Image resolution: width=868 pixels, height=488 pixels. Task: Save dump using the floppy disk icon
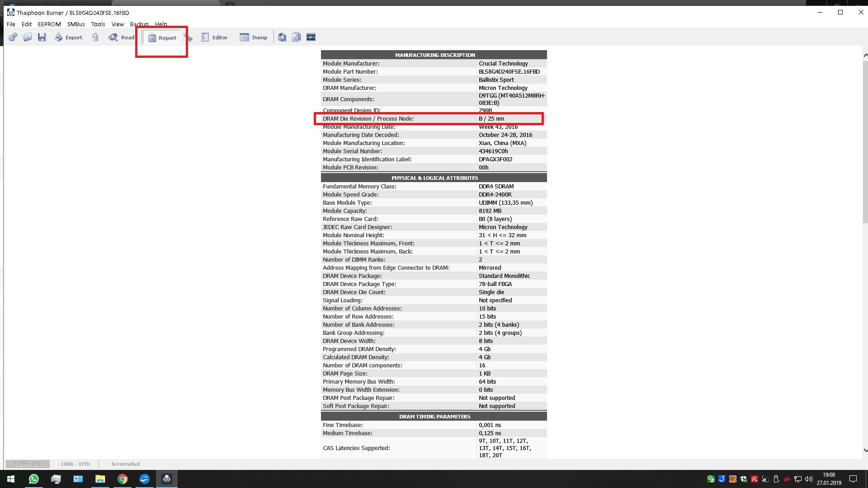click(42, 38)
